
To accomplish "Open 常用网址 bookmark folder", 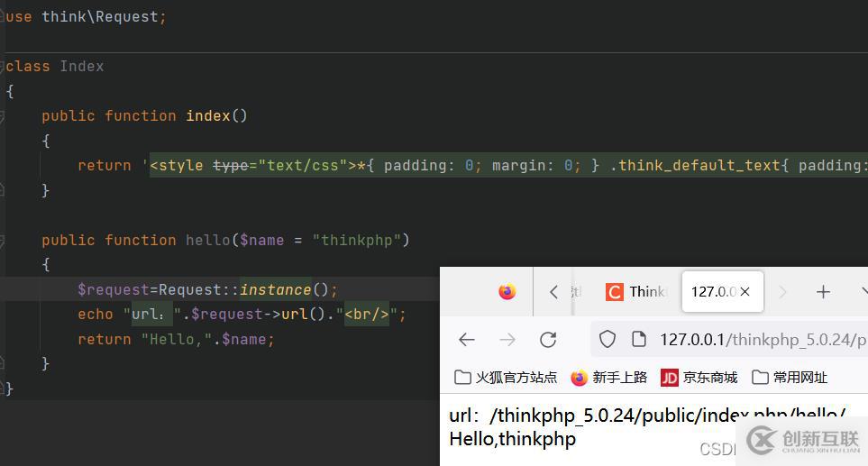I will [x=790, y=378].
